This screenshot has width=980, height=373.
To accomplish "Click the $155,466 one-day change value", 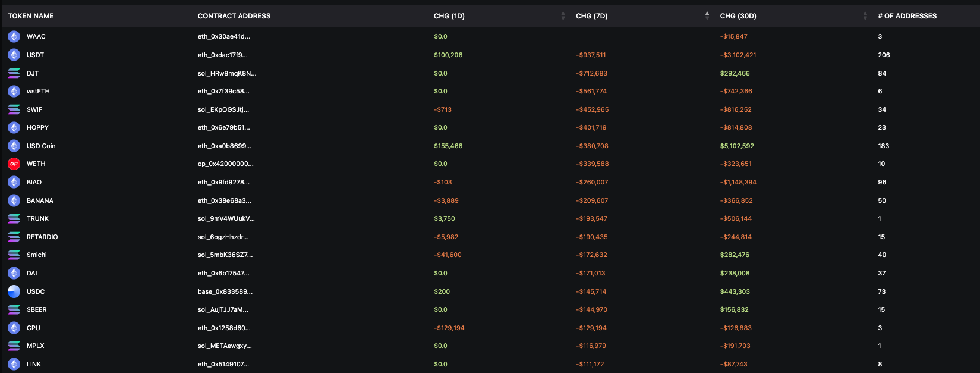I will [448, 146].
